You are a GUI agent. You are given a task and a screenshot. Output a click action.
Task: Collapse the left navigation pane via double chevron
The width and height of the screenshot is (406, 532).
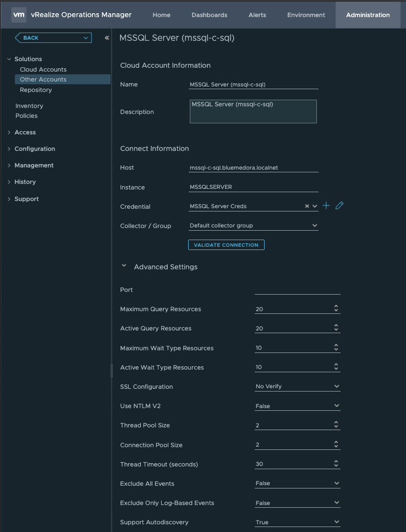pyautogui.click(x=106, y=37)
